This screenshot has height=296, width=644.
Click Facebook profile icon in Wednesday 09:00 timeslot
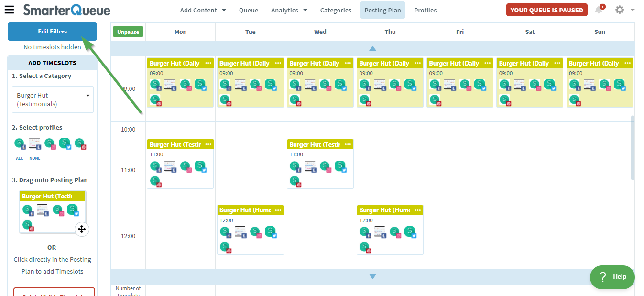[x=296, y=85]
